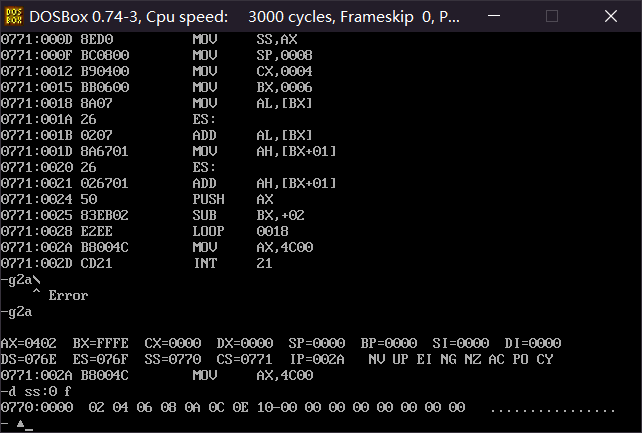Click the register value SI=0000

tap(461, 343)
